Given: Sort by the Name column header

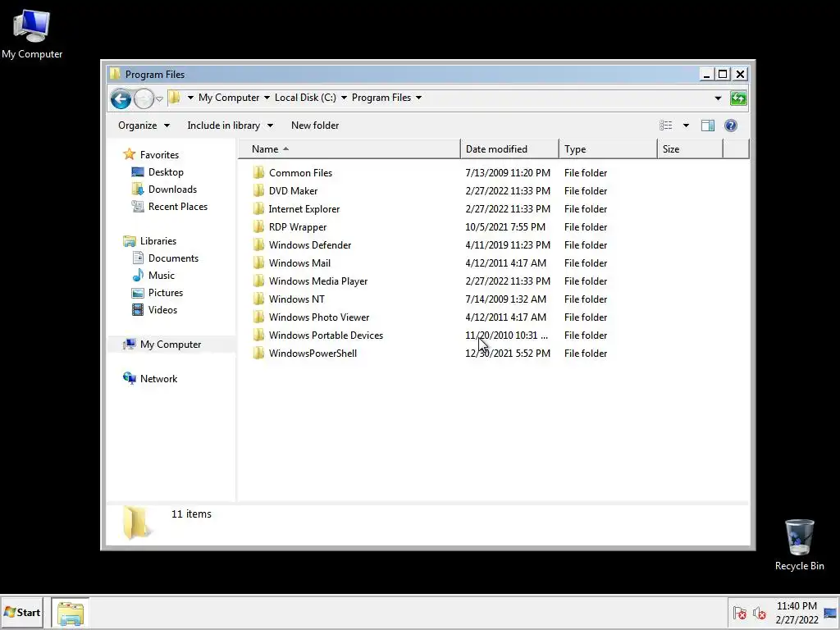Looking at the screenshot, I should pyautogui.click(x=349, y=149).
